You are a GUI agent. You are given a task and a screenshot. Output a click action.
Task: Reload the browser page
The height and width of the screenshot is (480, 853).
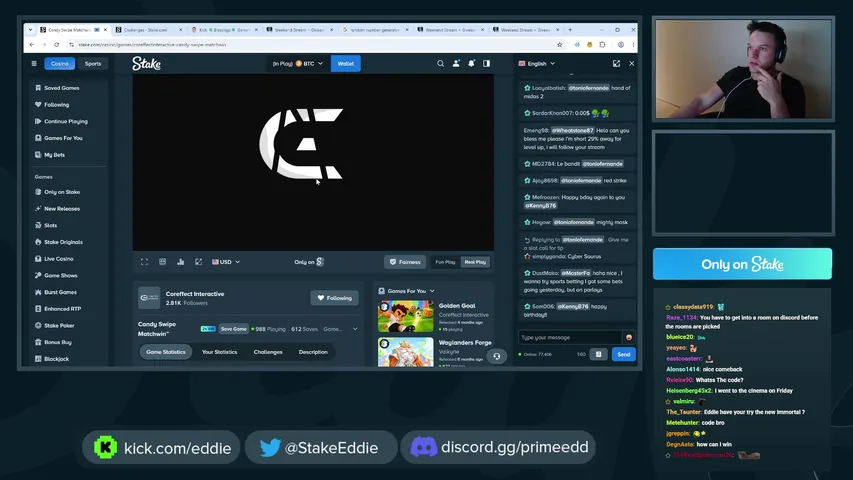click(x=57, y=45)
